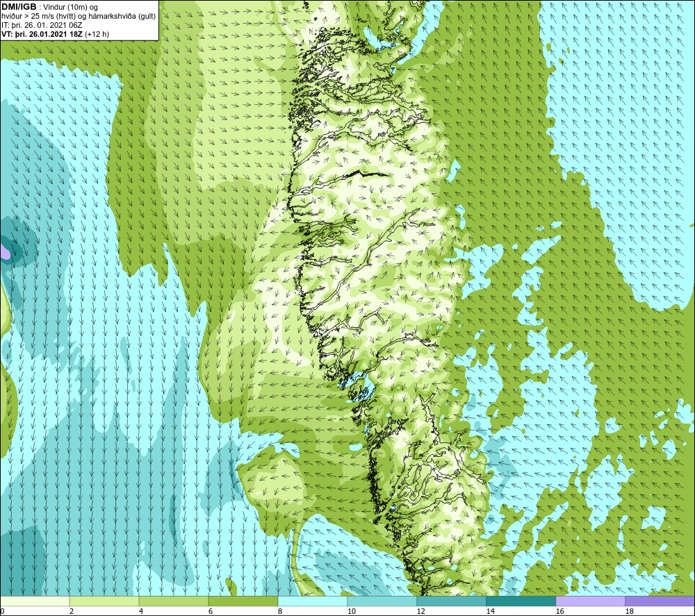The height and width of the screenshot is (616, 695).
Task: Click the scale label "16"
Action: [x=559, y=611]
